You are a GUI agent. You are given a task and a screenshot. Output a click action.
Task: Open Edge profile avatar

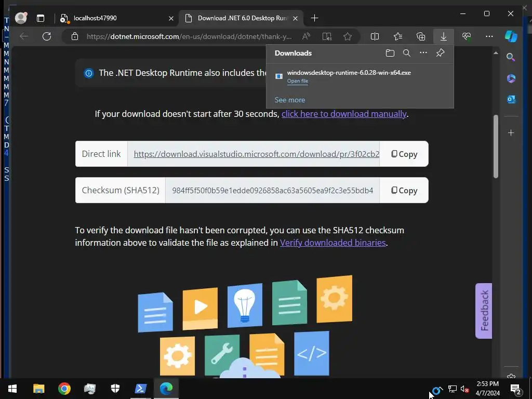point(21,18)
